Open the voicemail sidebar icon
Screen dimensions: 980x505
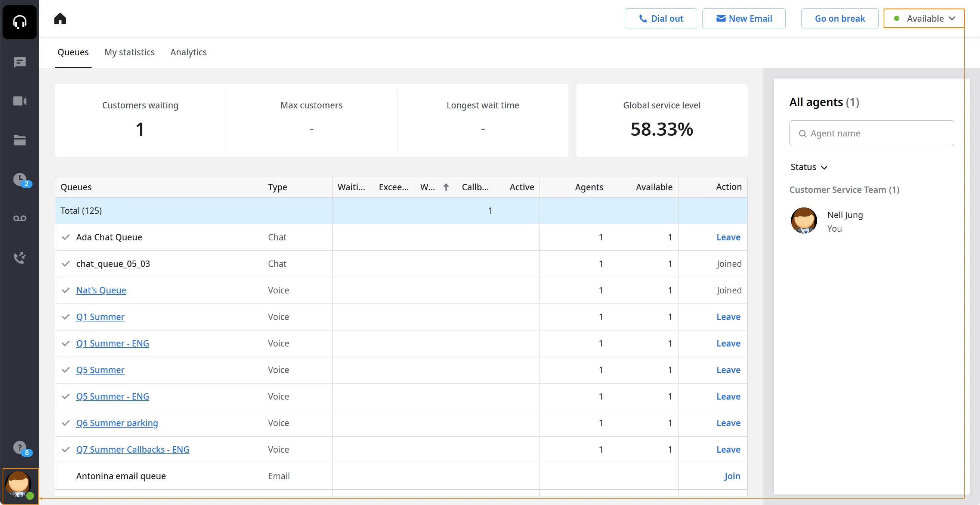pyautogui.click(x=19, y=218)
